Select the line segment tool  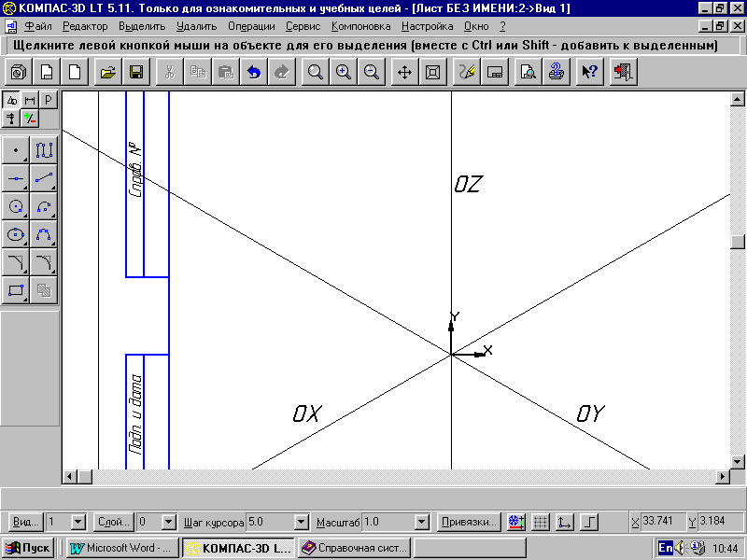pos(43,178)
